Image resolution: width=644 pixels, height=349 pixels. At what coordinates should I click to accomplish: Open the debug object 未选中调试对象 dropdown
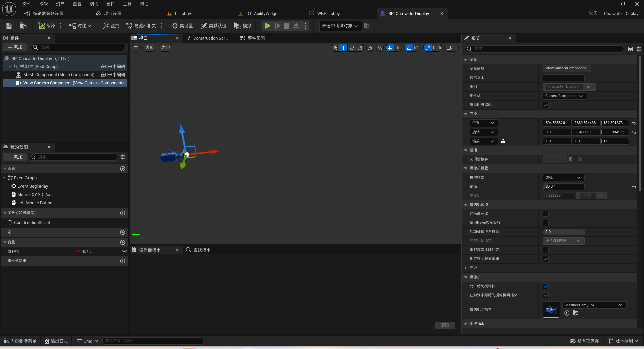(340, 26)
